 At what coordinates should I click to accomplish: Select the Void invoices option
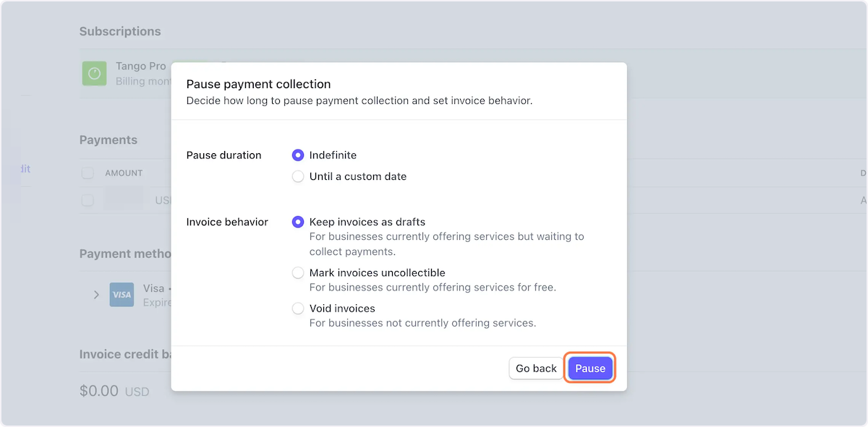point(298,309)
